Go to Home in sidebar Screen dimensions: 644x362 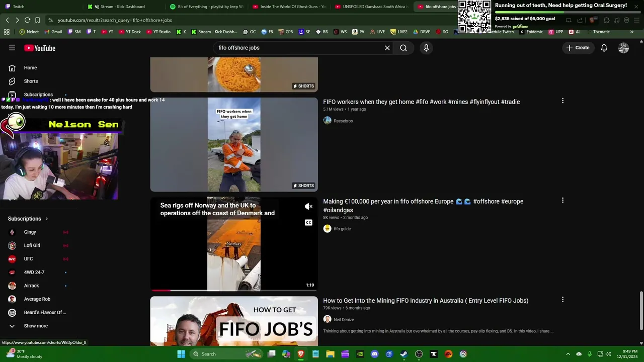(30, 68)
